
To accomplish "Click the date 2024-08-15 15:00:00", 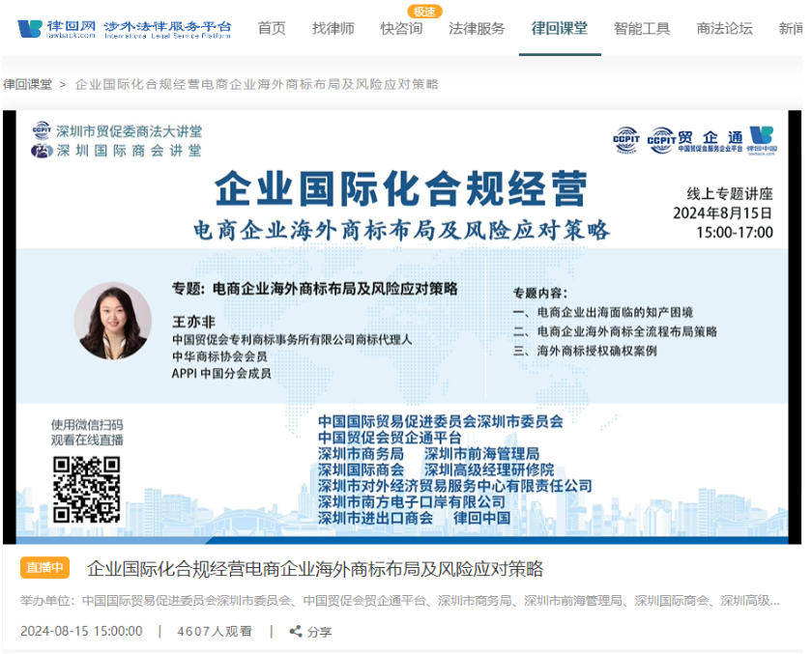I will 81,631.
